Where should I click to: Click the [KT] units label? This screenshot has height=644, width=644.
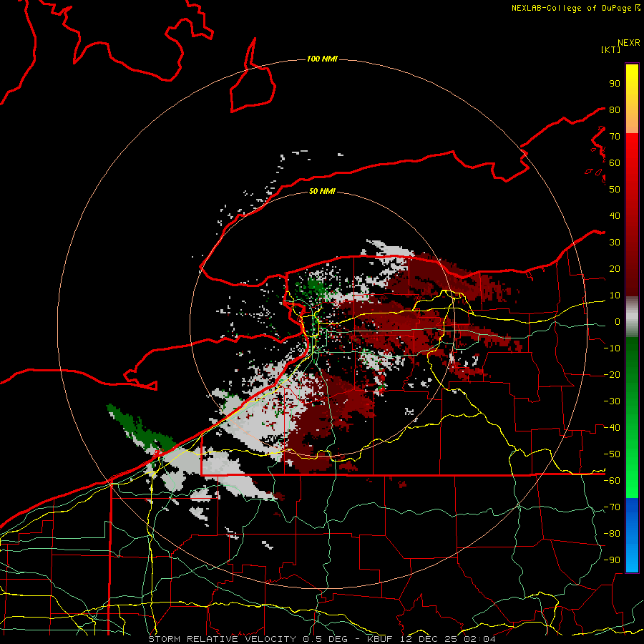[x=611, y=49]
